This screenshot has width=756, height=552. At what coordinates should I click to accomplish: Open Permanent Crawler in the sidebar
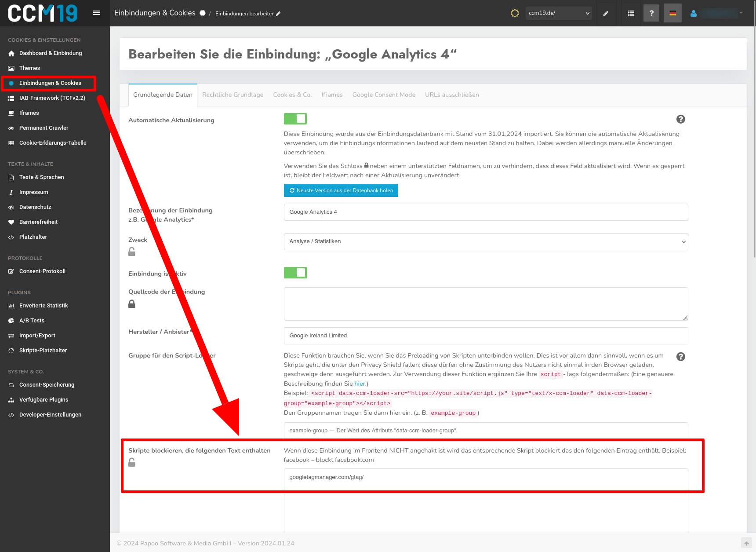point(44,128)
